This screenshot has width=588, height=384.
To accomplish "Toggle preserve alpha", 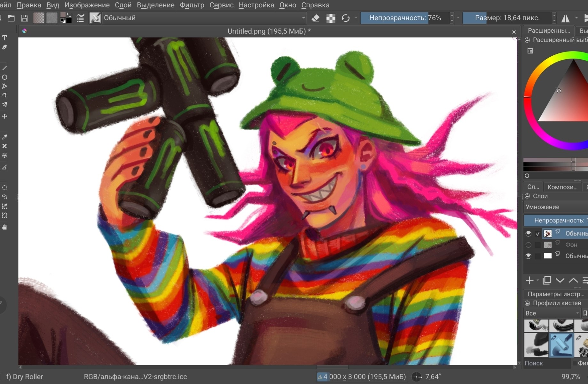I will pos(331,18).
